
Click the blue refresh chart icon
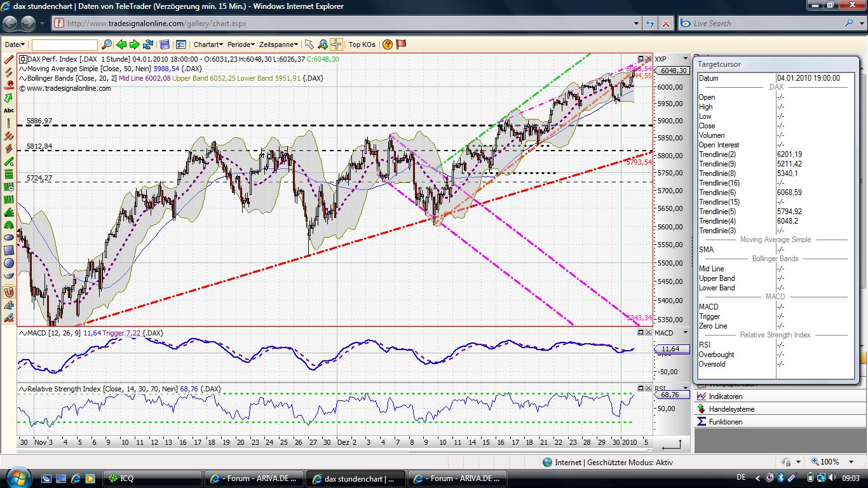[x=148, y=44]
